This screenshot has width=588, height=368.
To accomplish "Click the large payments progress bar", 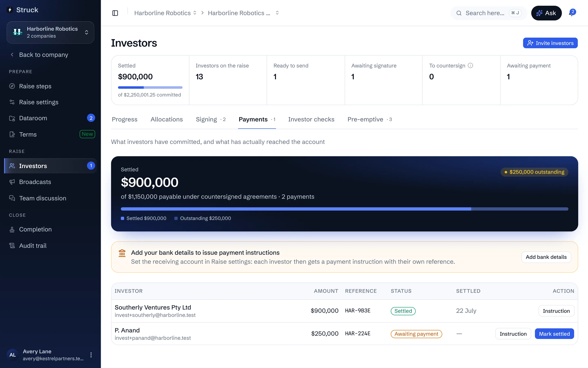I will [344, 209].
